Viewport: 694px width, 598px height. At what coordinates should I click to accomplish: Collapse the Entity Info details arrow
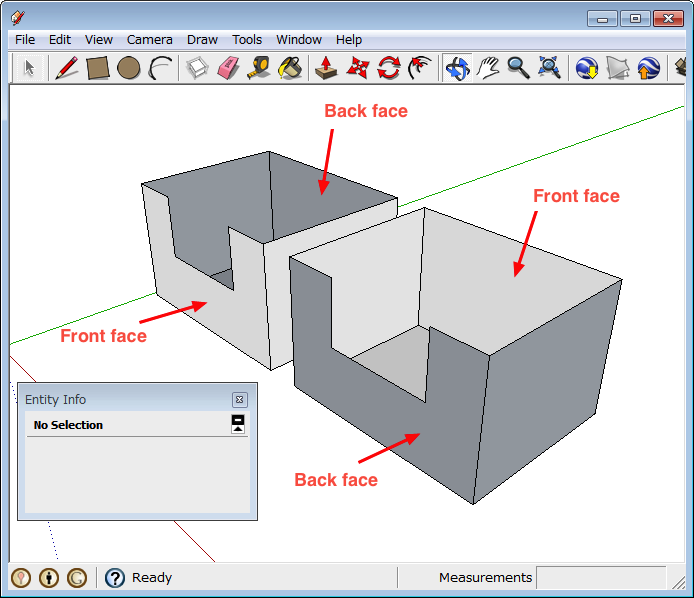(238, 424)
